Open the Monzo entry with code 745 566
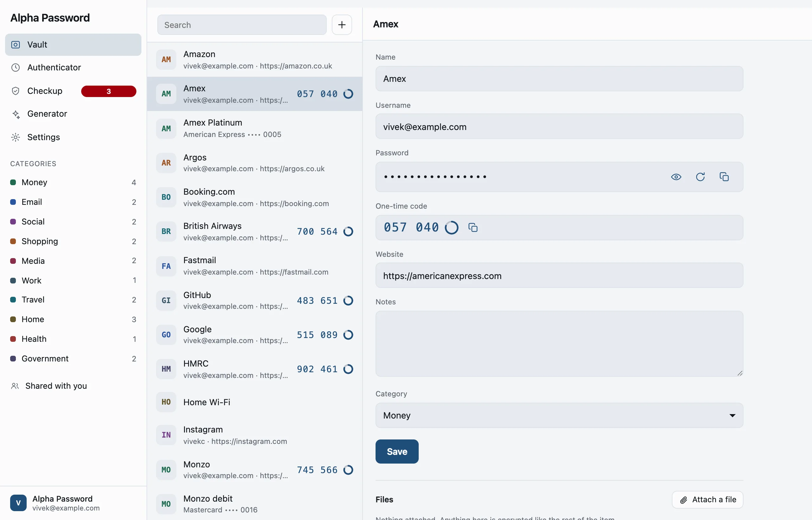Image resolution: width=812 pixels, height=520 pixels. [255, 470]
